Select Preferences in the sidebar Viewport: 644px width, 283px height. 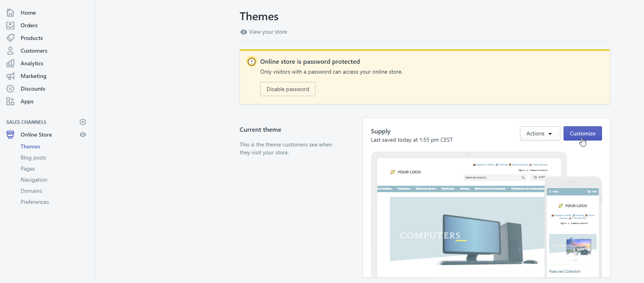coord(35,202)
